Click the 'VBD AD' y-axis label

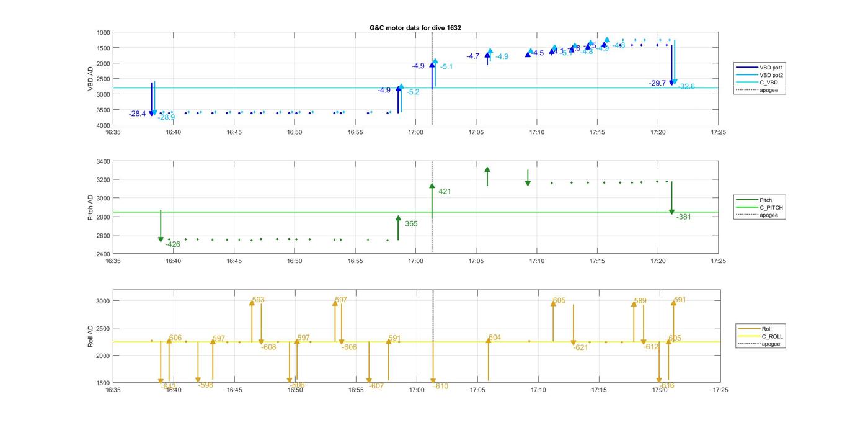(x=91, y=79)
